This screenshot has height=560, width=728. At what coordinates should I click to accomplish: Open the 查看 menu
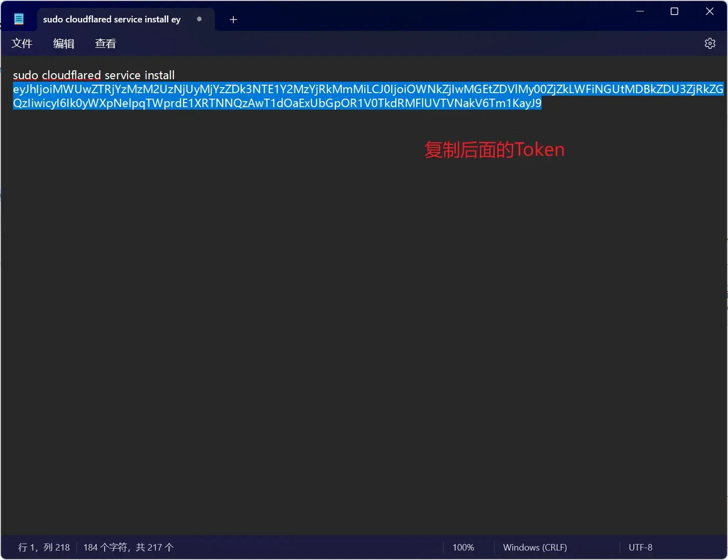tap(105, 43)
